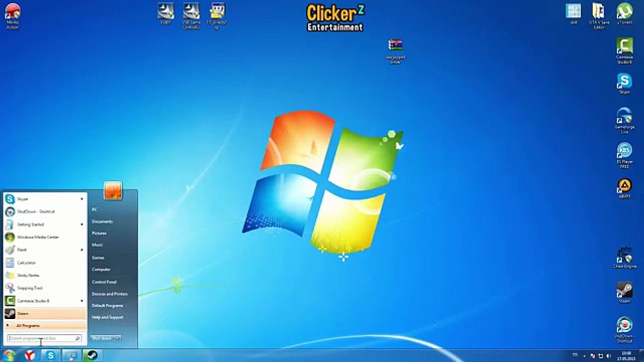Open Skype from the taskbar
644x362 pixels.
[51, 355]
